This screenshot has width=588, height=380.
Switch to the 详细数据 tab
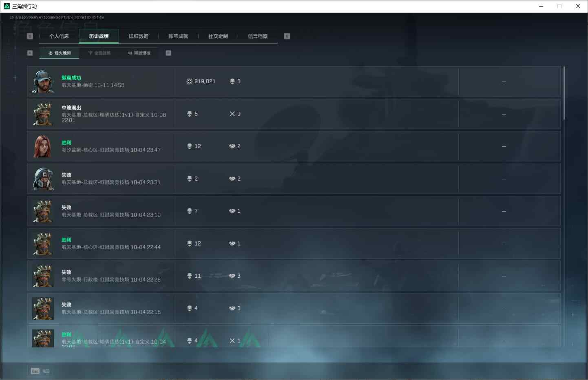[138, 36]
